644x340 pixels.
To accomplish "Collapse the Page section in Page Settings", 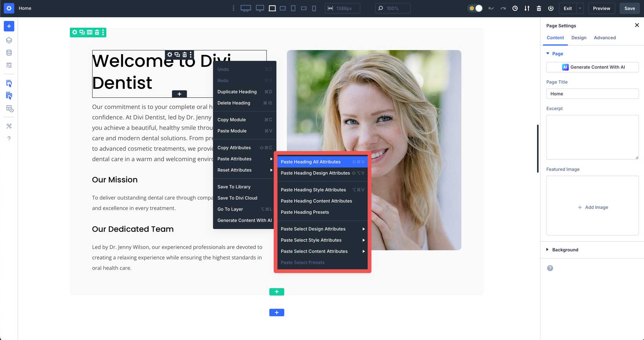I will pos(548,53).
